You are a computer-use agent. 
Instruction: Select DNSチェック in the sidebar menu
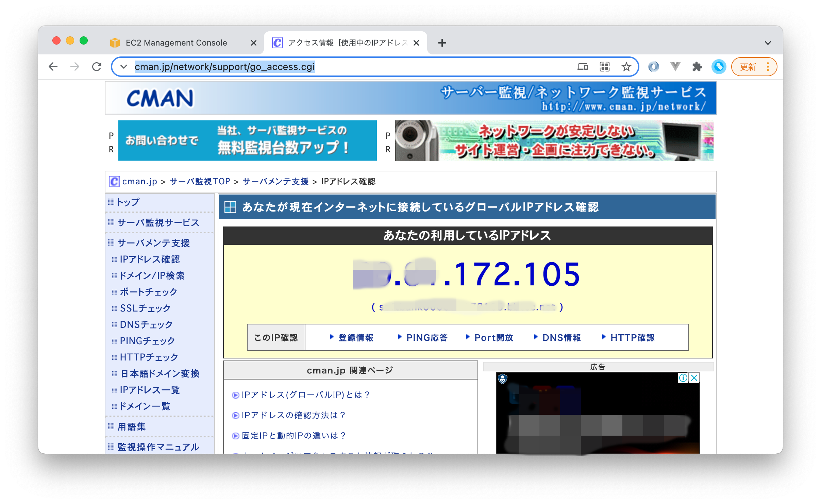pos(146,324)
